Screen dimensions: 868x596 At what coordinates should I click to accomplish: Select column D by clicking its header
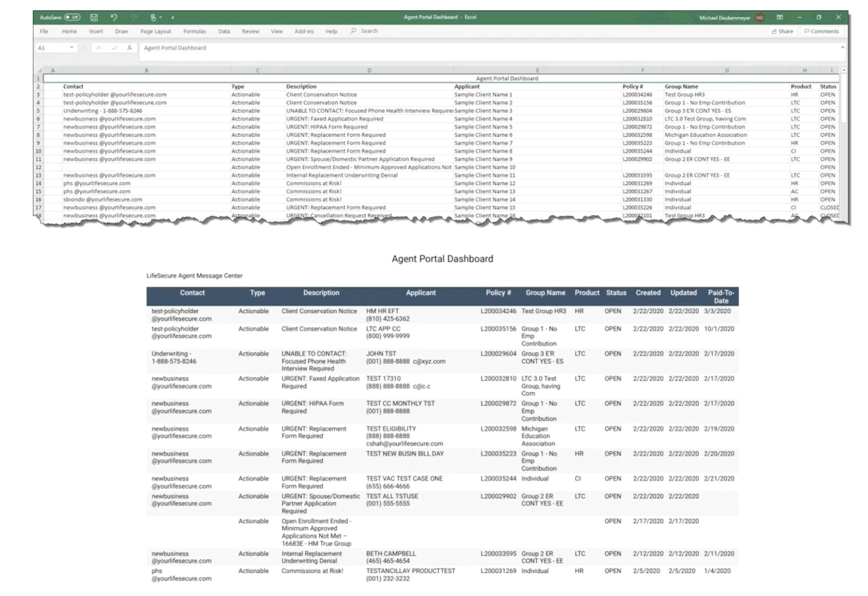tap(369, 70)
